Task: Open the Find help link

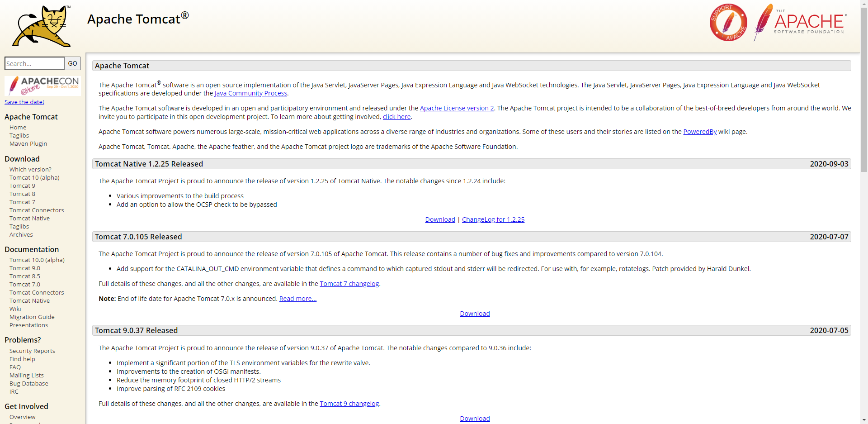Action: (22, 359)
